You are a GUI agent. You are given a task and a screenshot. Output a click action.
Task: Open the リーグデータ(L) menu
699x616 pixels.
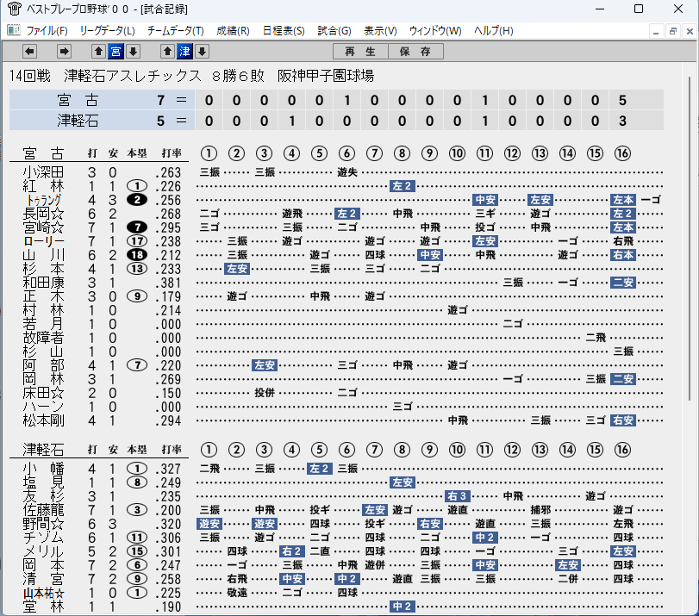pyautogui.click(x=107, y=31)
